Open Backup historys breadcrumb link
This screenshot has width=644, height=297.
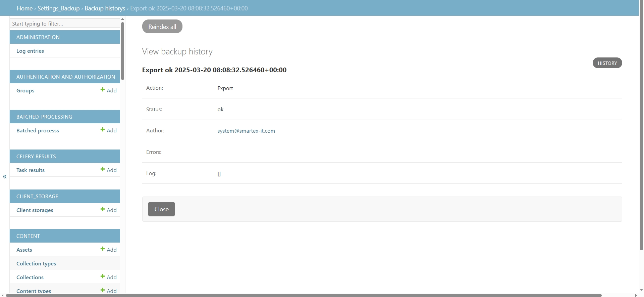click(x=105, y=8)
